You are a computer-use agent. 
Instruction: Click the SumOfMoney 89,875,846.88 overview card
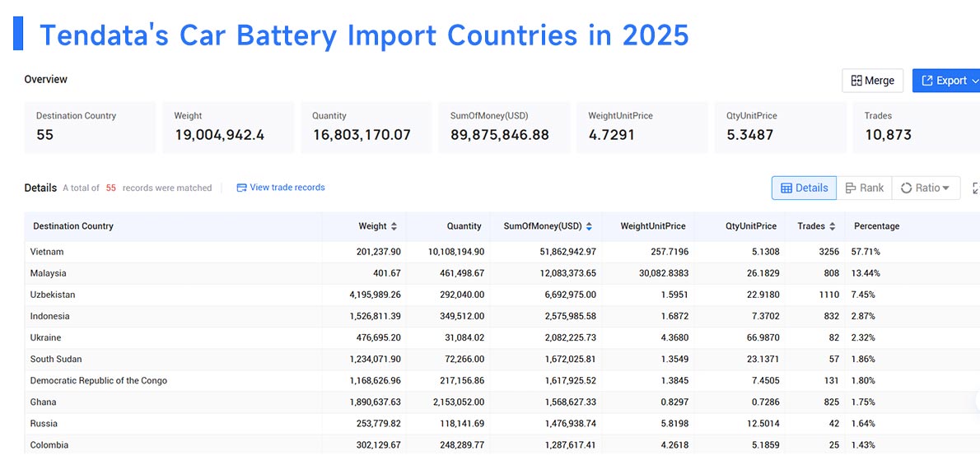(x=504, y=128)
